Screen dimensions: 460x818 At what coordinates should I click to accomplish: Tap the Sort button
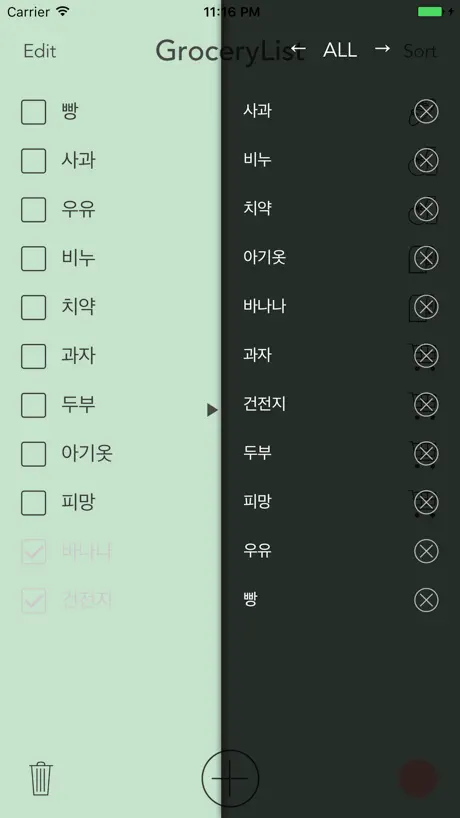click(x=420, y=51)
